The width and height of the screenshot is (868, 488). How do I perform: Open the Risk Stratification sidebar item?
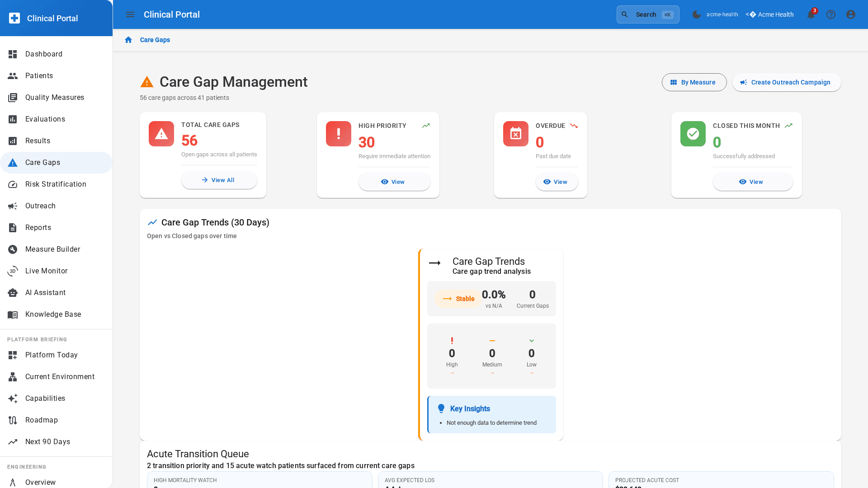[56, 184]
